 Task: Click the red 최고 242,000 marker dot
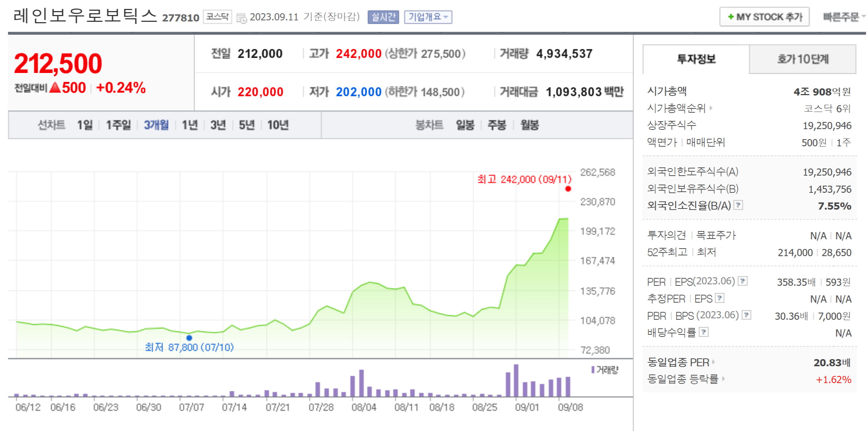click(x=568, y=189)
